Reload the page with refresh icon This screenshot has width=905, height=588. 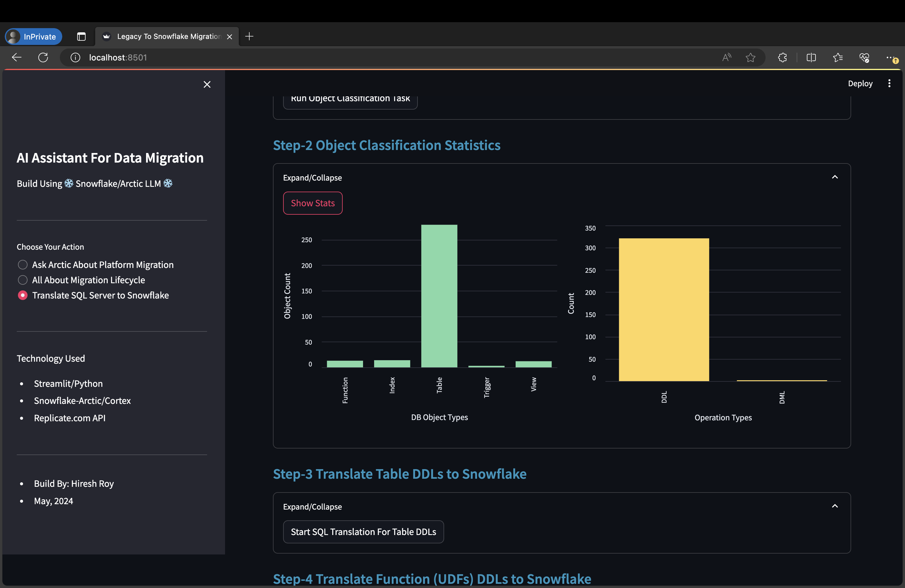[43, 57]
